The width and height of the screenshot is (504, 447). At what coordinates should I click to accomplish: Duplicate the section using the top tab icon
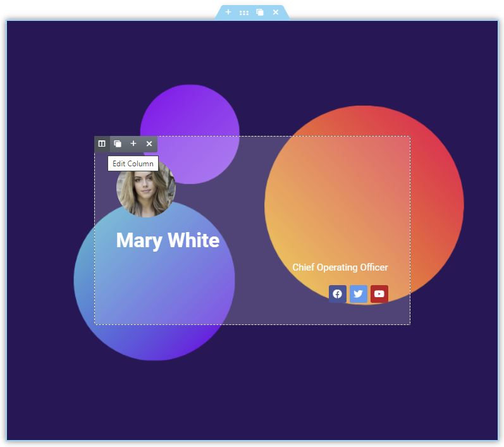pyautogui.click(x=260, y=12)
